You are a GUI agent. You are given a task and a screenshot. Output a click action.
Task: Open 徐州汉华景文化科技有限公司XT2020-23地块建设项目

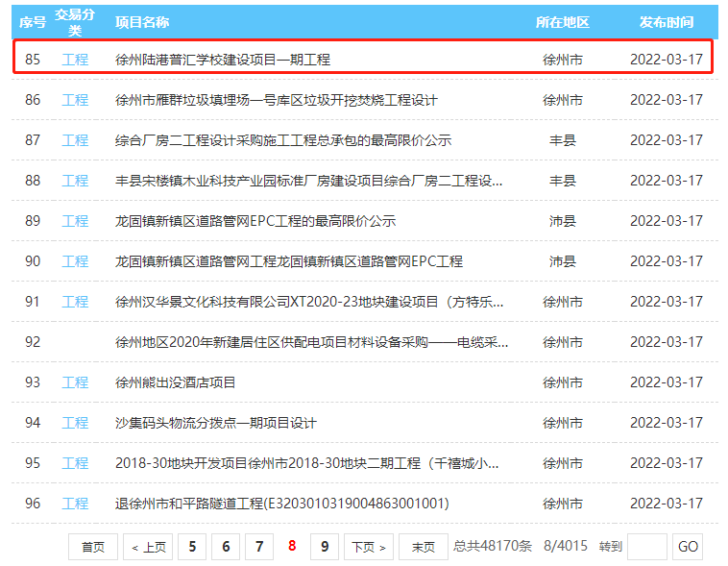point(309,302)
